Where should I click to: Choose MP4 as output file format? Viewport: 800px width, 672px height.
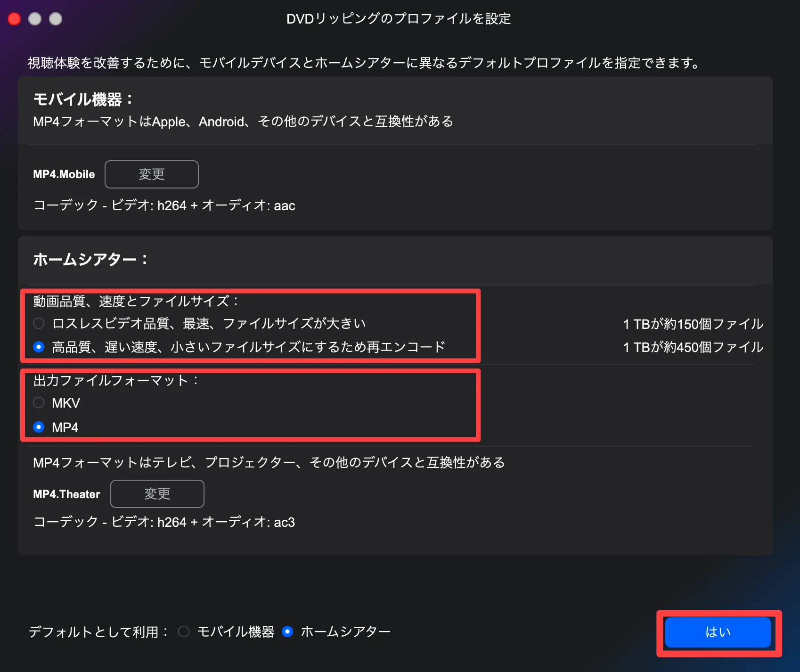(x=39, y=427)
